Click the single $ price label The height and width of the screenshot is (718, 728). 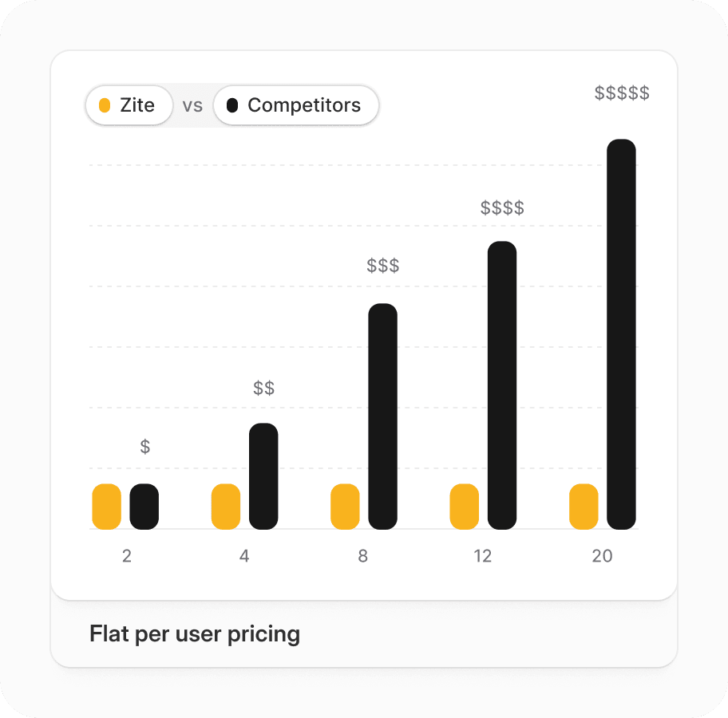[x=145, y=447]
